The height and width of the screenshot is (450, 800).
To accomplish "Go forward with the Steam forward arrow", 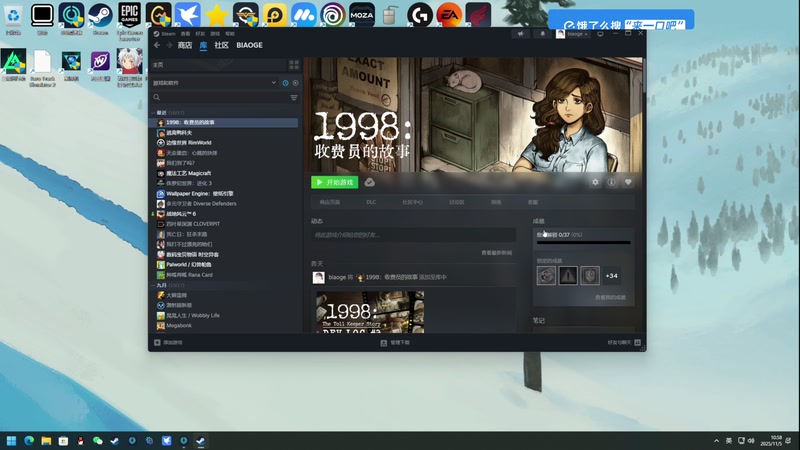I will click(169, 45).
